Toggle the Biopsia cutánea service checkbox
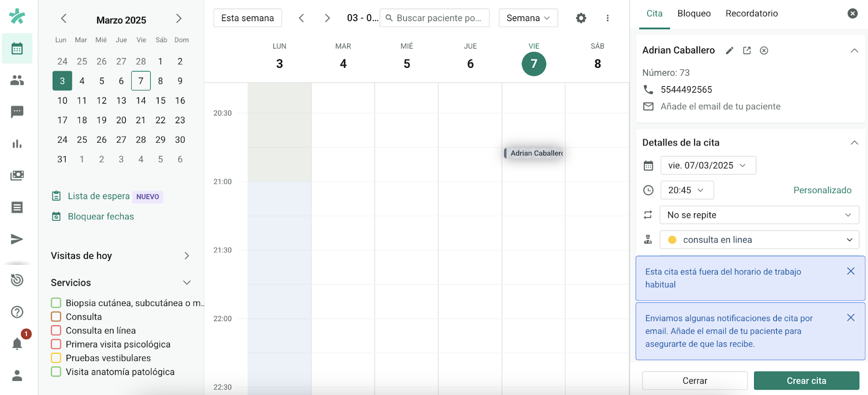 [56, 303]
